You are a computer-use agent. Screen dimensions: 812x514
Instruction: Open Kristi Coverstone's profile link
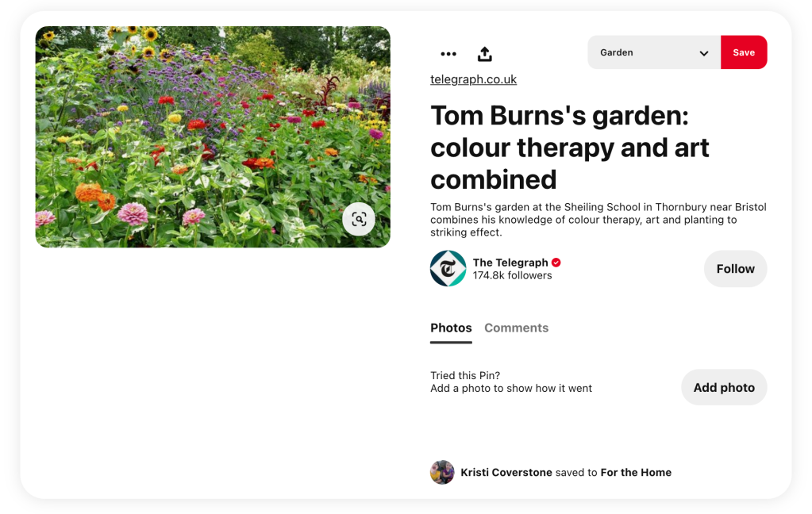[x=506, y=473]
